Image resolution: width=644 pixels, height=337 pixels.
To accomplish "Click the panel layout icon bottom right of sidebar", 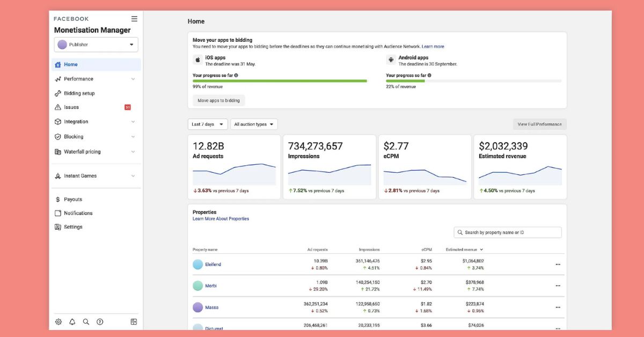I will pos(134,322).
